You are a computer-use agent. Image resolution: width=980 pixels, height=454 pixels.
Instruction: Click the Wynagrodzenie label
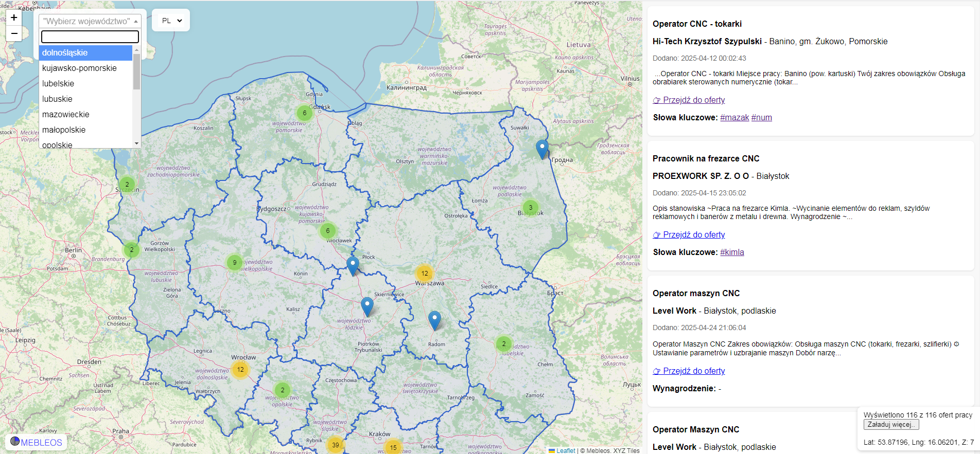click(684, 389)
